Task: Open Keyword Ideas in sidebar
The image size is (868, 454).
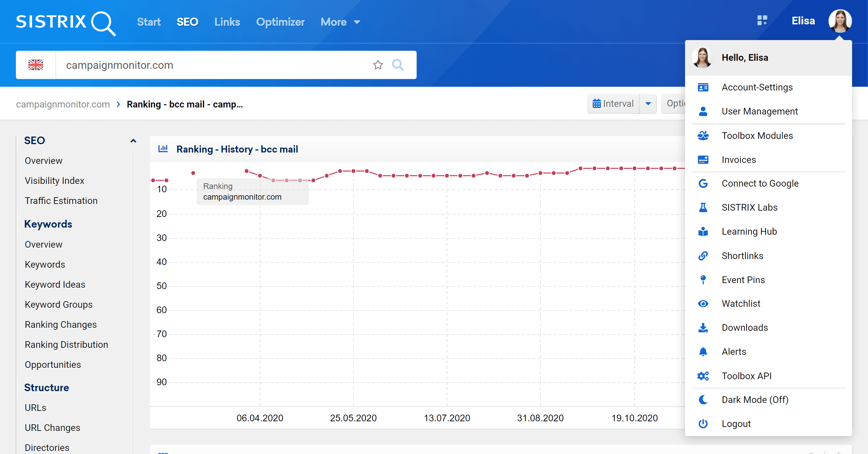Action: (55, 285)
